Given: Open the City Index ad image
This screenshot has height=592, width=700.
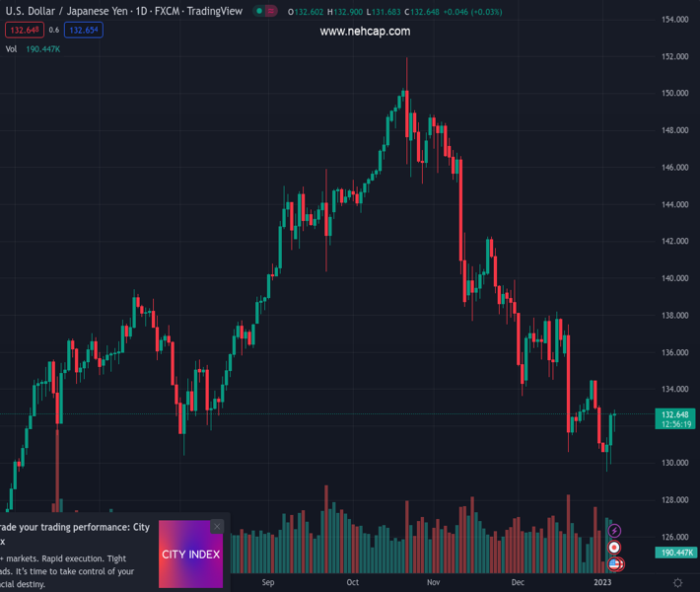Looking at the screenshot, I should pyautogui.click(x=190, y=555).
